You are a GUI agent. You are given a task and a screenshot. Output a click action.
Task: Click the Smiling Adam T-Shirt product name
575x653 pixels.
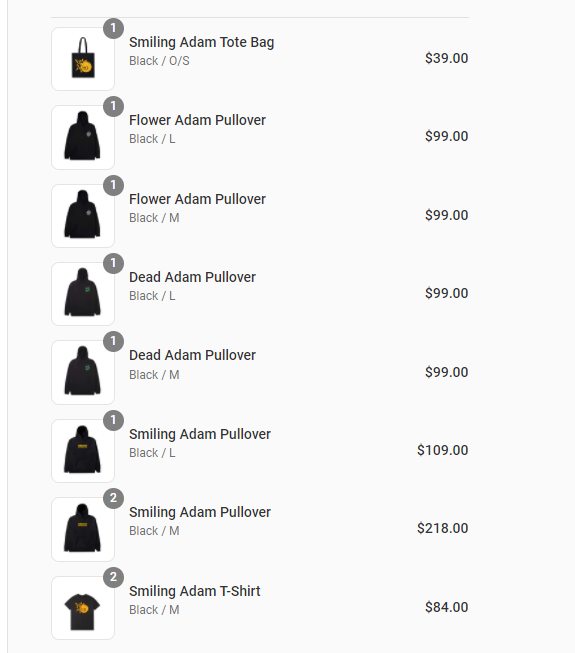click(194, 591)
